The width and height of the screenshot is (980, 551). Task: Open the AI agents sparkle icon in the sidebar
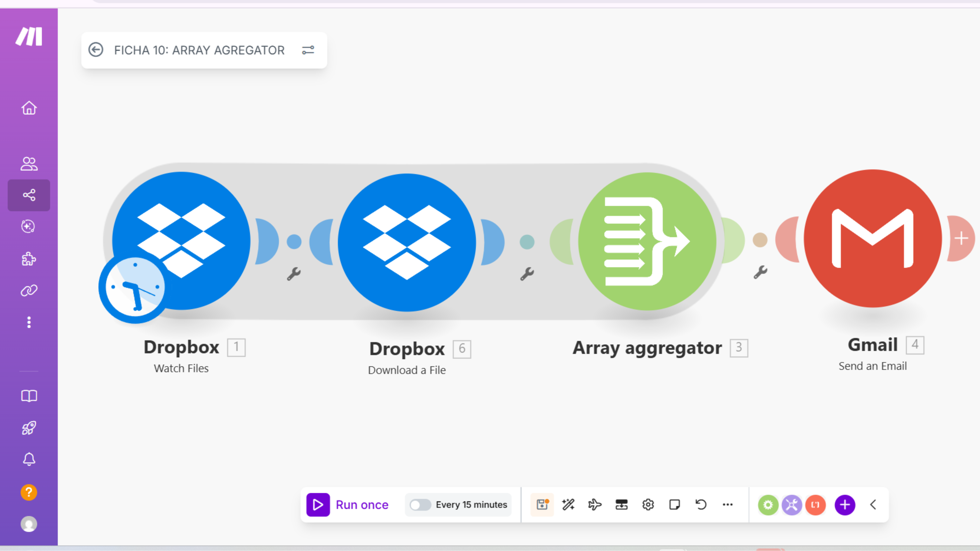pos(28,227)
